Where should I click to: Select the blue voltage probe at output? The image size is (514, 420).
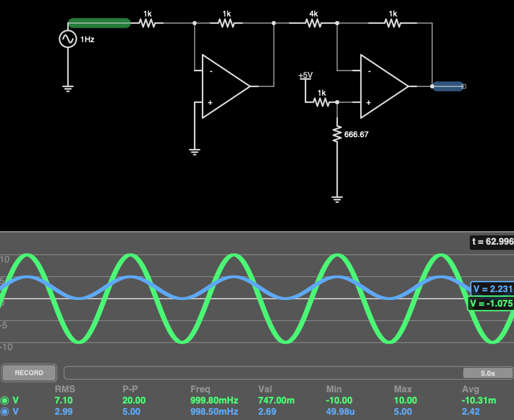(x=448, y=86)
